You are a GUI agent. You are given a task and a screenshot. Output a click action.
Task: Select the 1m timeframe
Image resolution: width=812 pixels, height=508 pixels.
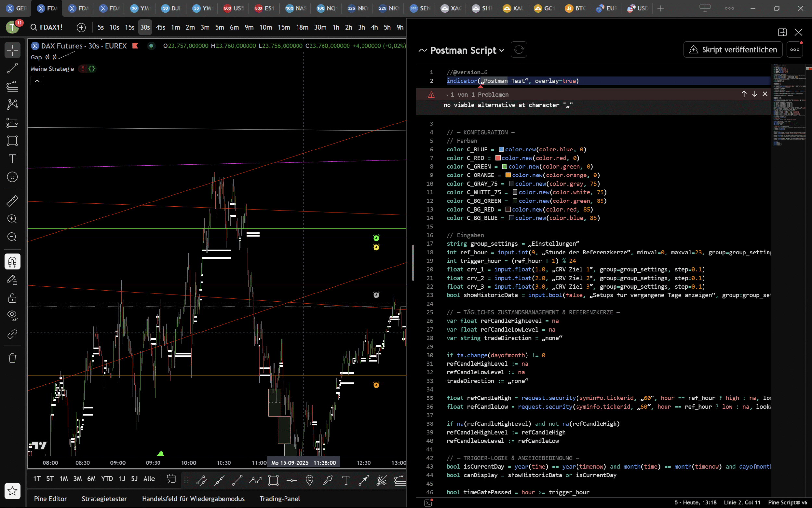(x=176, y=27)
